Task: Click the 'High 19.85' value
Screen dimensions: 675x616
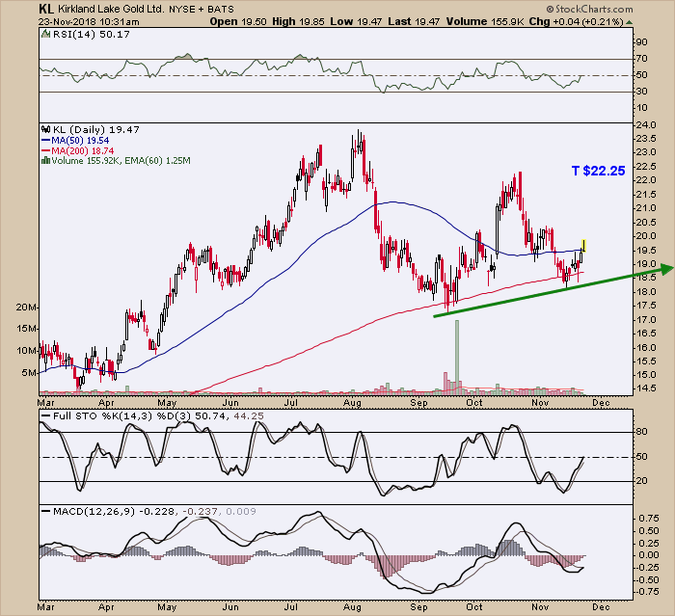Action: tap(298, 21)
